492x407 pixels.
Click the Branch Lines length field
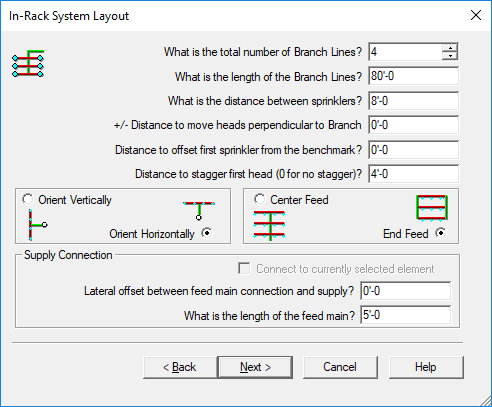click(x=413, y=76)
